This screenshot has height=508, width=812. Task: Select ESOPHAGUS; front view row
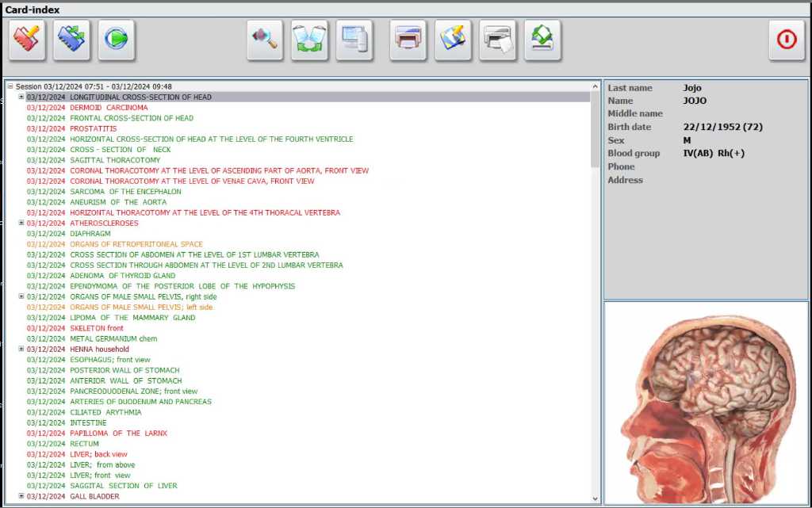pyautogui.click(x=89, y=360)
